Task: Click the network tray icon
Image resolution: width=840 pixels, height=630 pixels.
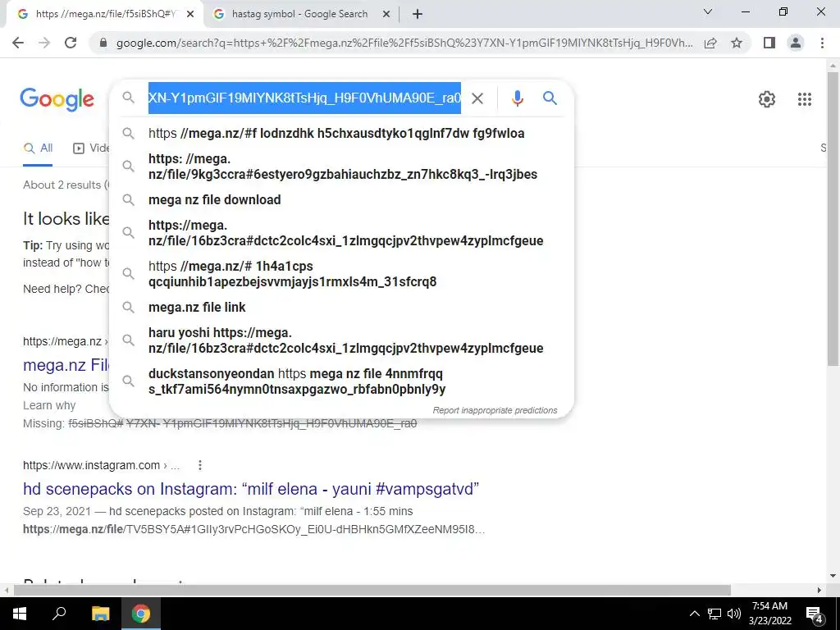Action: pyautogui.click(x=714, y=614)
